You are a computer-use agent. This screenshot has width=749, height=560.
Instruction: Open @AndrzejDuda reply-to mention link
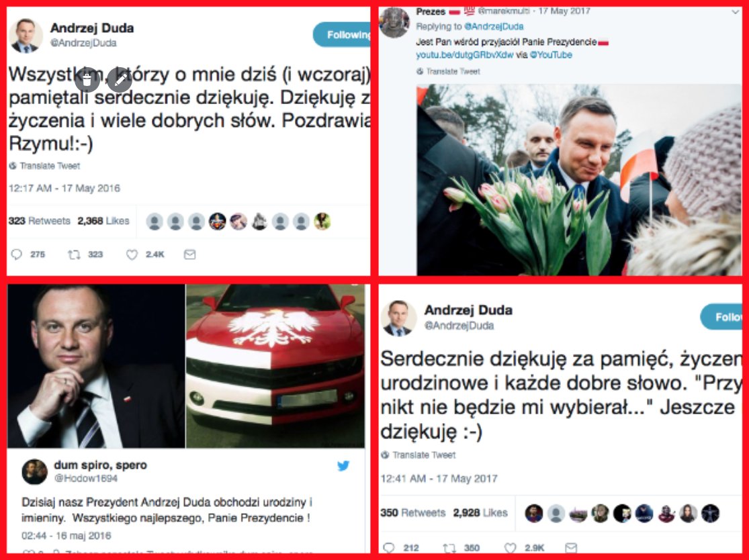[494, 27]
